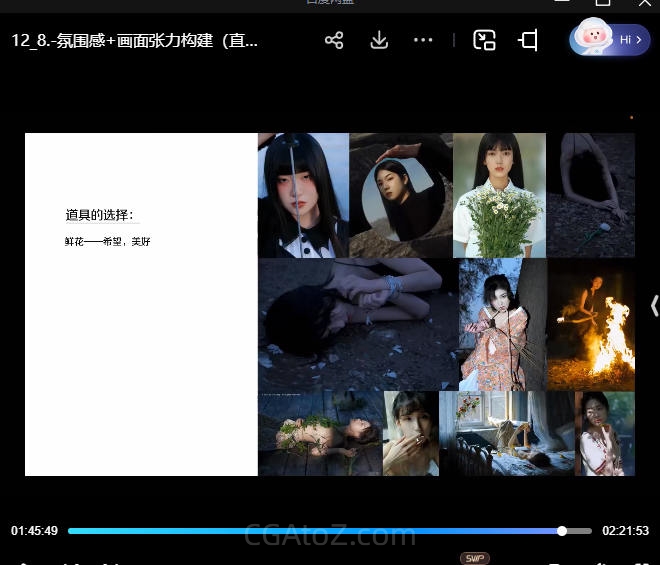660x565 pixels.
Task: Click the current time label 01:45:49
Action: pos(34,531)
